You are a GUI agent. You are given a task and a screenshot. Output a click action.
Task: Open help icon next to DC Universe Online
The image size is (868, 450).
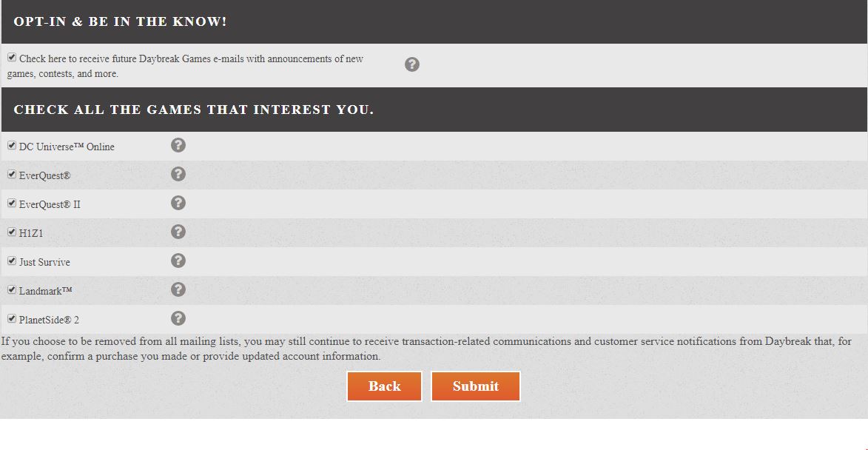pyautogui.click(x=178, y=145)
